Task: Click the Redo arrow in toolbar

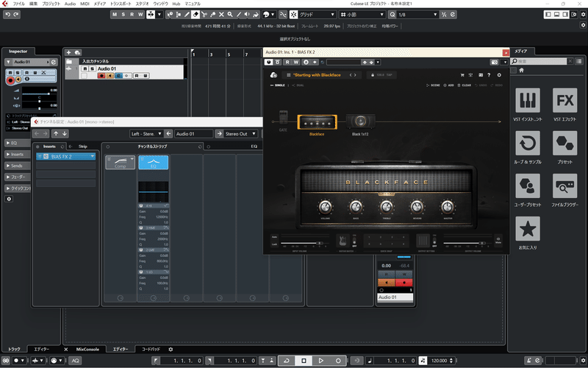Action: click(16, 15)
